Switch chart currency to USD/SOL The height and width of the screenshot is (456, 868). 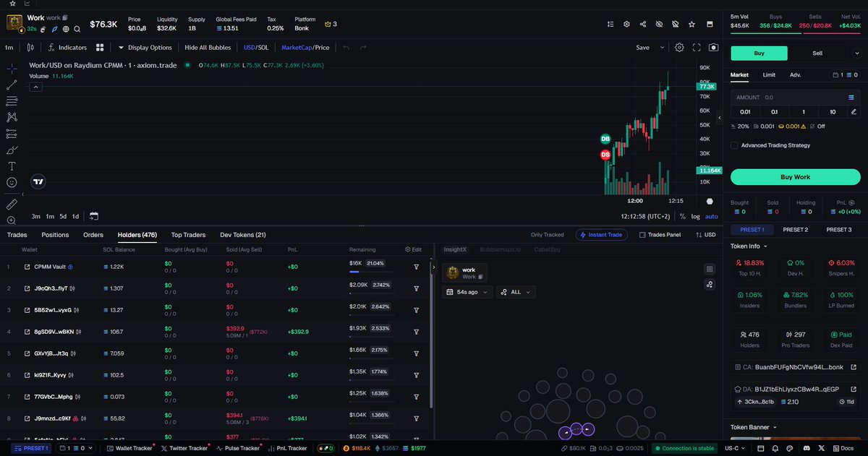click(x=256, y=48)
